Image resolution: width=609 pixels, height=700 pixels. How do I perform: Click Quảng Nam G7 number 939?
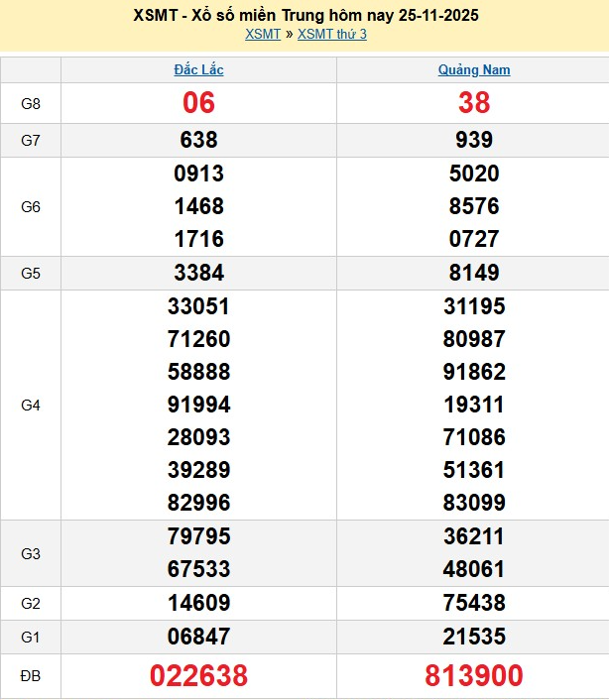(x=474, y=140)
